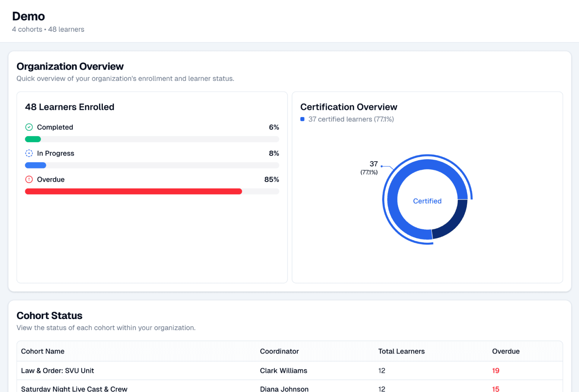This screenshot has height=392, width=579.
Task: Click the blue certified learners legend square
Action: pos(302,119)
